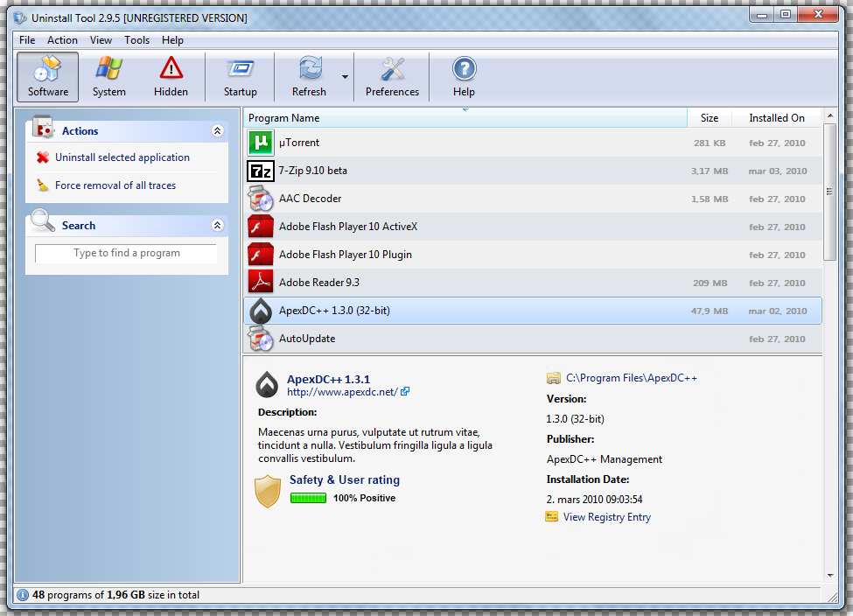Click the Flash Player 10 ActiveX icon
Image resolution: width=853 pixels, height=616 pixels.
261,227
